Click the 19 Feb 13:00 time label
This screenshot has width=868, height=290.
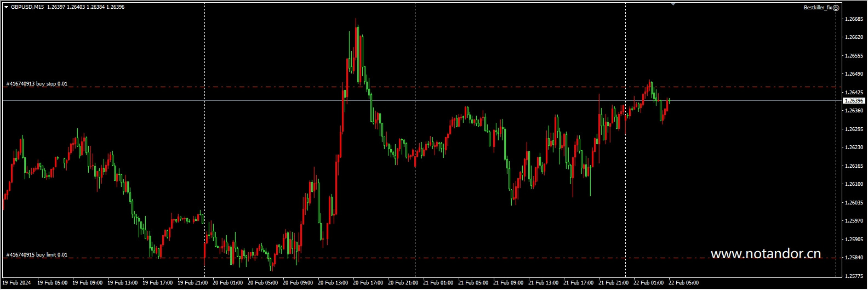123,283
